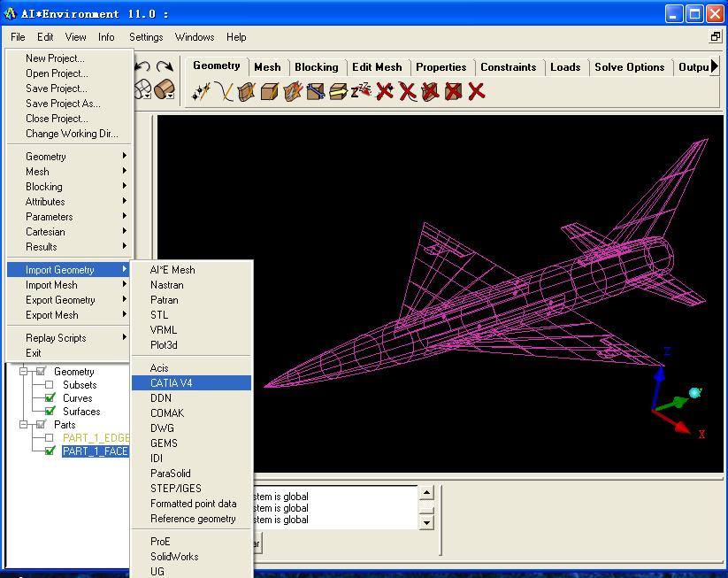Open the Repair Geometry wrench tool
Screen dimensions: 728x578
tap(315, 91)
